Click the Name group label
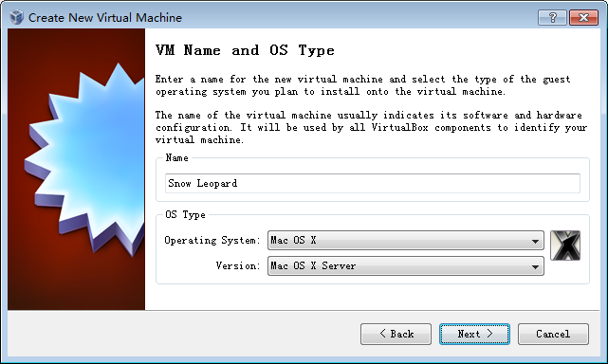 [176, 157]
